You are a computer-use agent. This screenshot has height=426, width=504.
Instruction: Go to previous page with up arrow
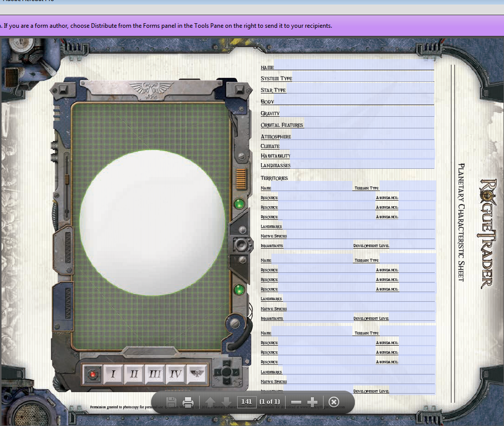(210, 402)
